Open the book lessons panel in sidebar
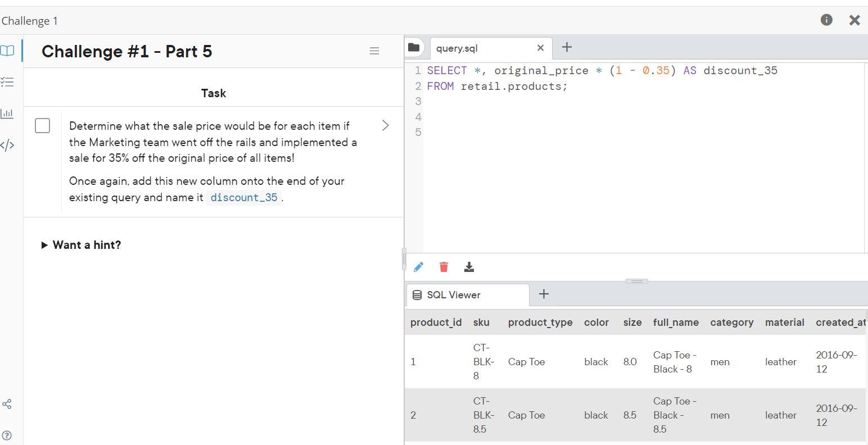 8,51
